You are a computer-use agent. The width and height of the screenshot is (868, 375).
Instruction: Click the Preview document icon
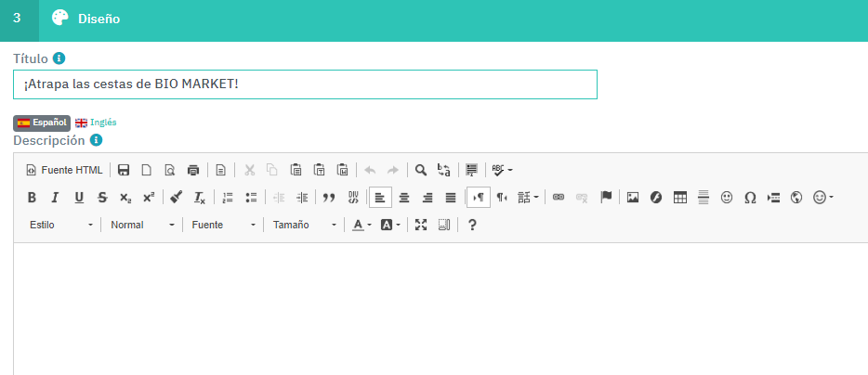[170, 170]
